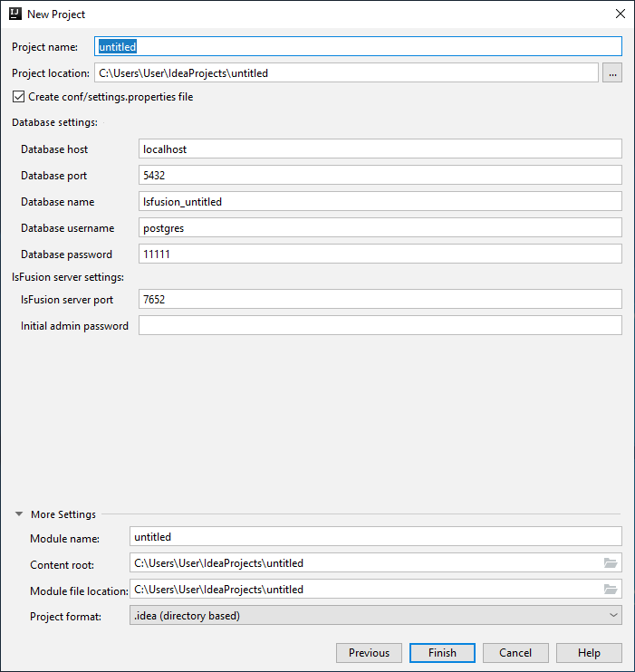Edit the Database name field
The height and width of the screenshot is (672, 635).
(380, 202)
